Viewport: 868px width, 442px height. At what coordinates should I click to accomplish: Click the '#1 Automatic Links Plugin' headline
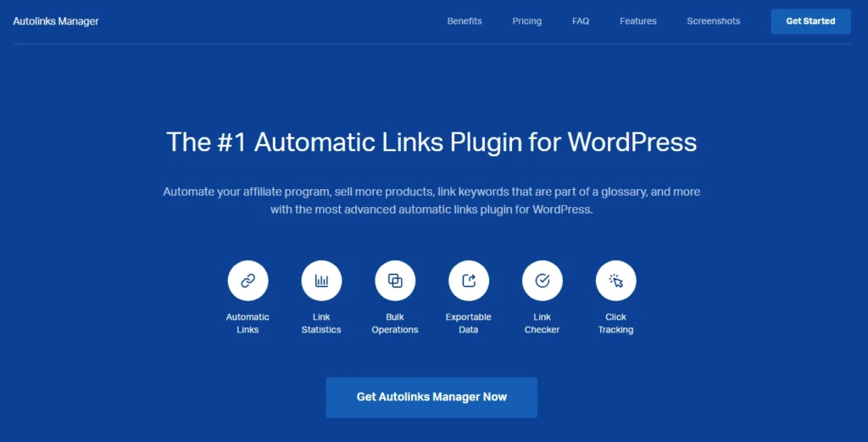(x=431, y=142)
